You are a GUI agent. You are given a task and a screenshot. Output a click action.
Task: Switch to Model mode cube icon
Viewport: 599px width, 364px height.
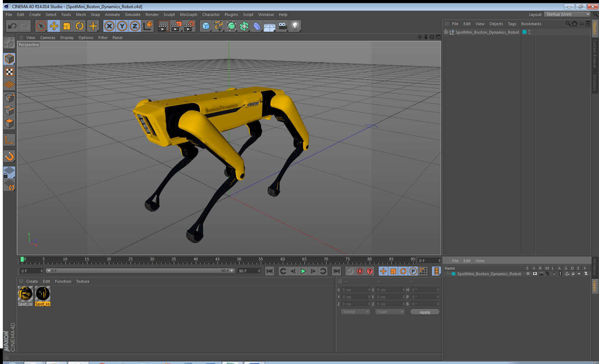coord(9,59)
